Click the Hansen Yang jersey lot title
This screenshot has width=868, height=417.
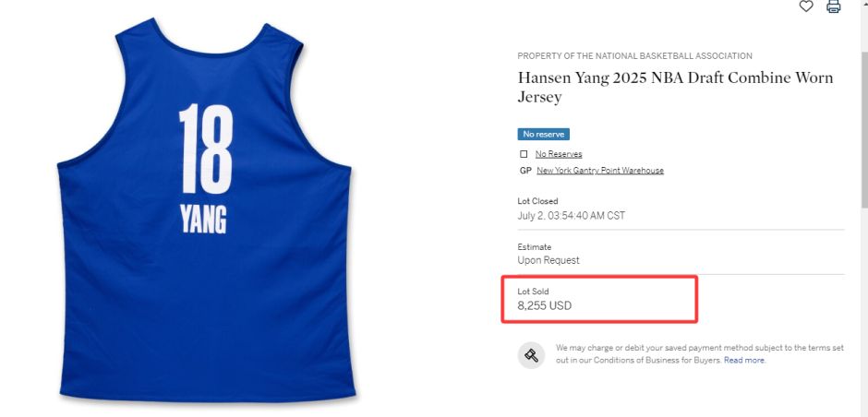[674, 87]
